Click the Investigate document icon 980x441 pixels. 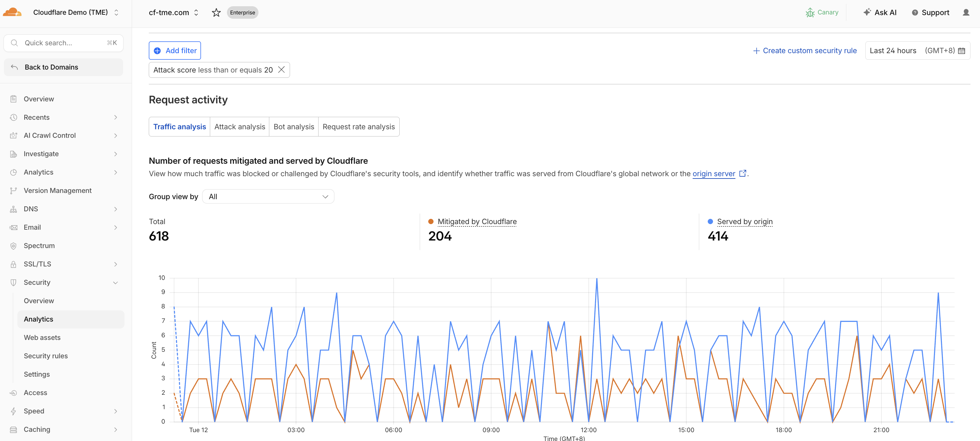pyautogui.click(x=13, y=154)
